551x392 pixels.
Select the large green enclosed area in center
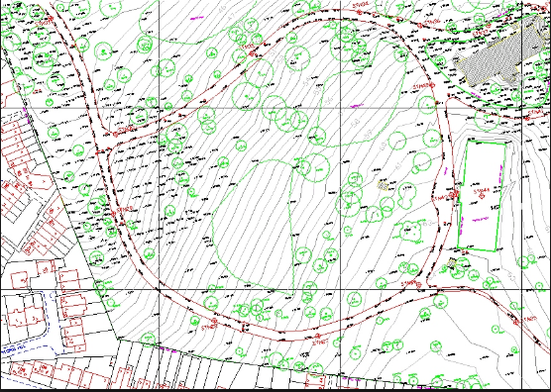tap(253, 227)
